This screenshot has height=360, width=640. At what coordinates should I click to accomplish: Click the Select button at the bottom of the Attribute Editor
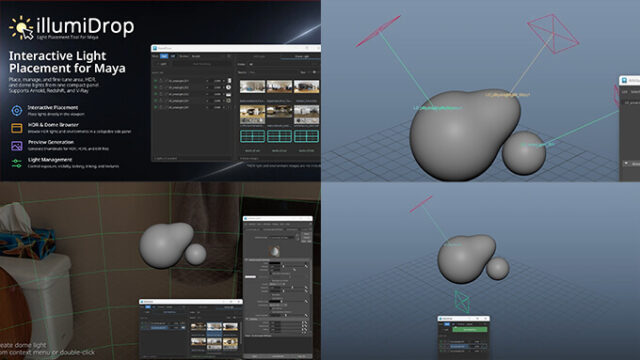(255, 356)
